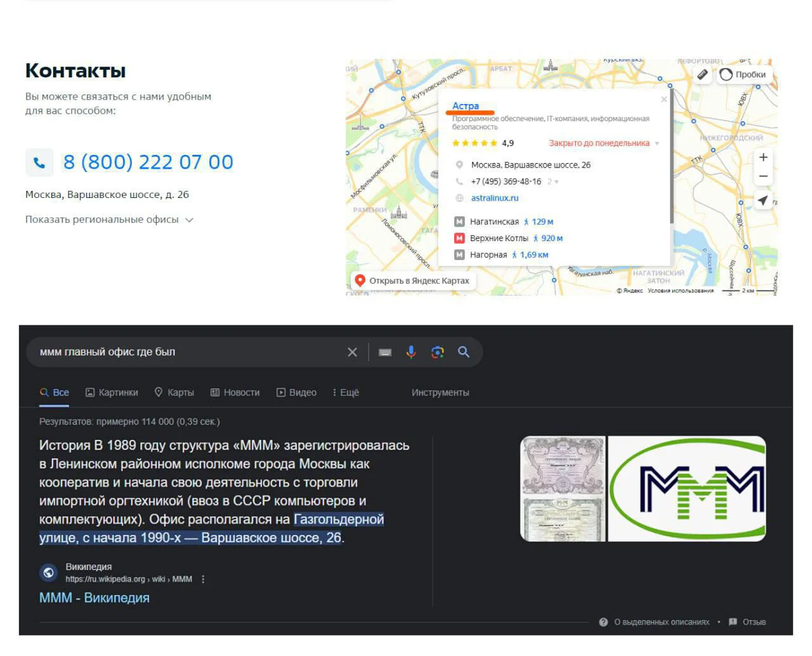Click the highlighted text Газгольдерной улице
Viewport: 812px width, 656px height.
click(212, 528)
